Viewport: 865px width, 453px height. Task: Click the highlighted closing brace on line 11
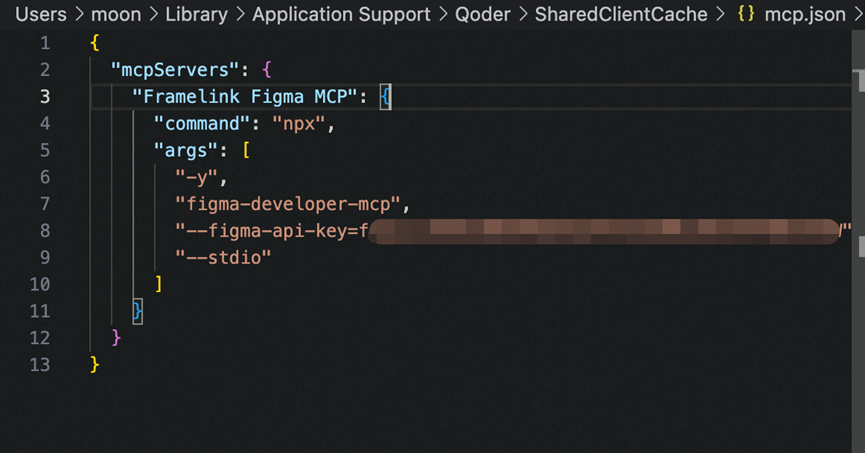coord(137,311)
